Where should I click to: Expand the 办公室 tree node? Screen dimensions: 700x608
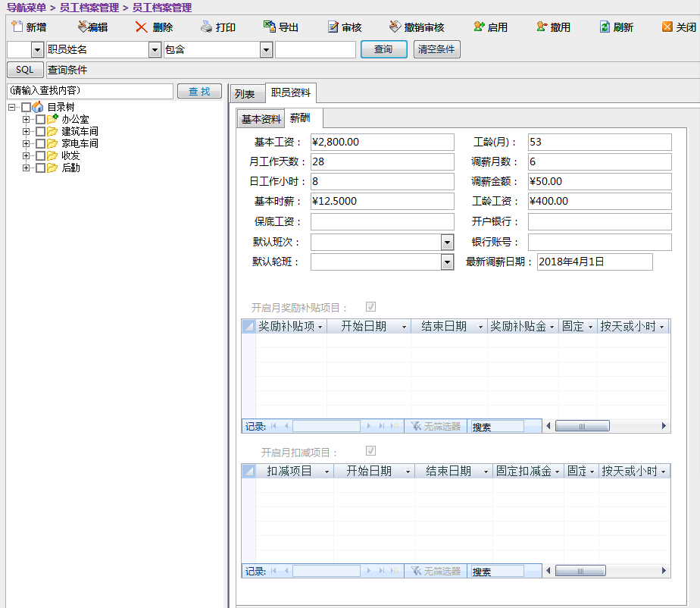click(26, 119)
